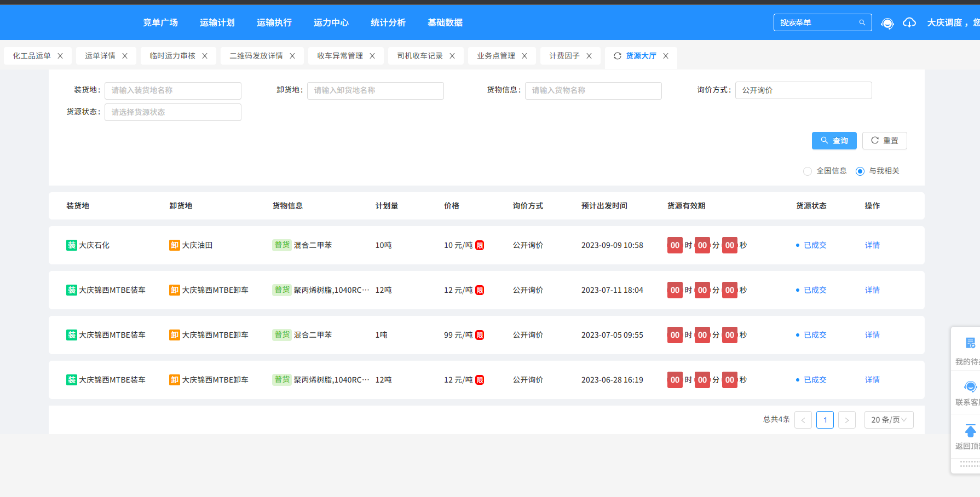Go to the previous page arrow

(803, 420)
